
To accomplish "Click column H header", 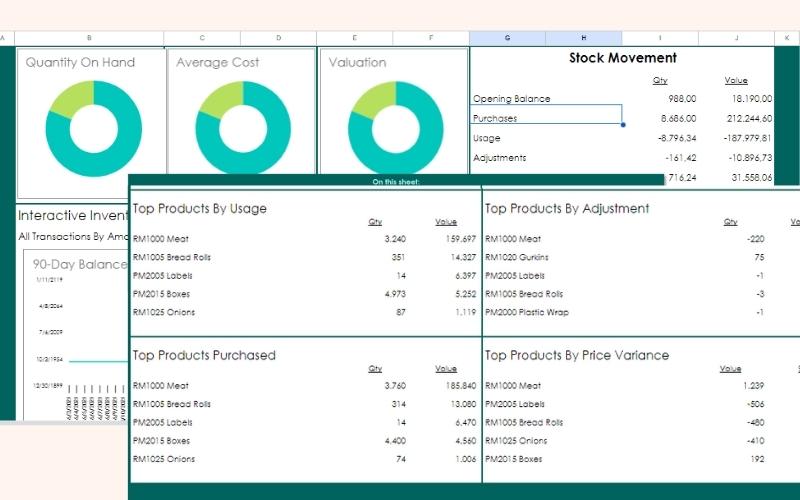I will tap(583, 38).
